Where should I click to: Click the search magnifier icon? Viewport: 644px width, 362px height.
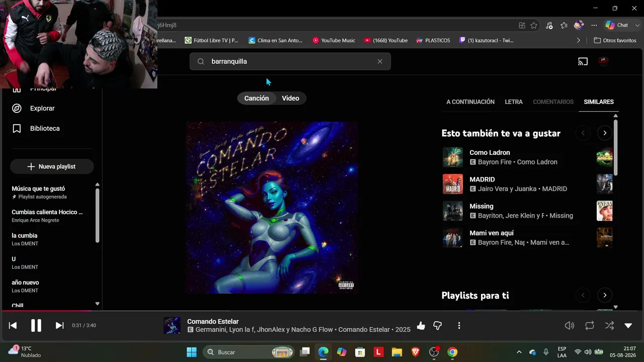201,61
